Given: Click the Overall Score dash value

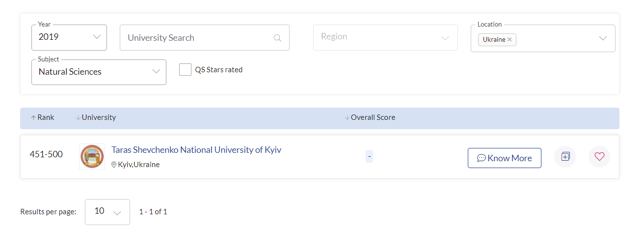Looking at the screenshot, I should tap(370, 157).
